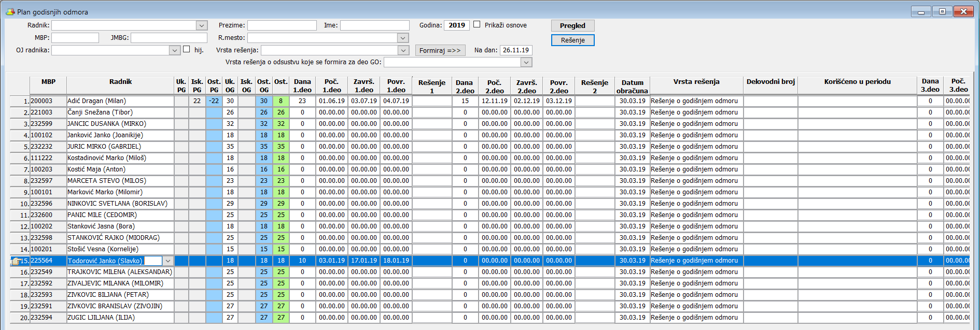The height and width of the screenshot is (330, 980).
Task: Expand the R.mesto combo box
Action: (403, 38)
